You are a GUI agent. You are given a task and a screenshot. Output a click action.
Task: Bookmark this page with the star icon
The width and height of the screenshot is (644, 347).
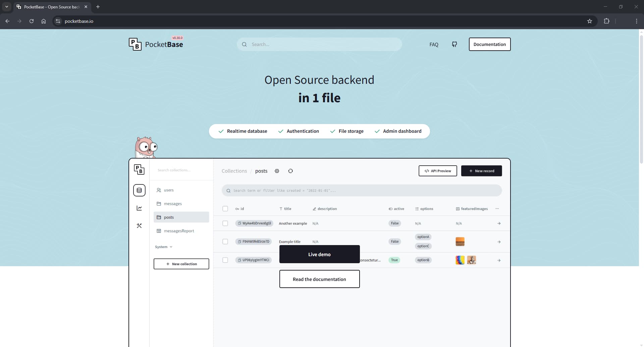tap(589, 21)
